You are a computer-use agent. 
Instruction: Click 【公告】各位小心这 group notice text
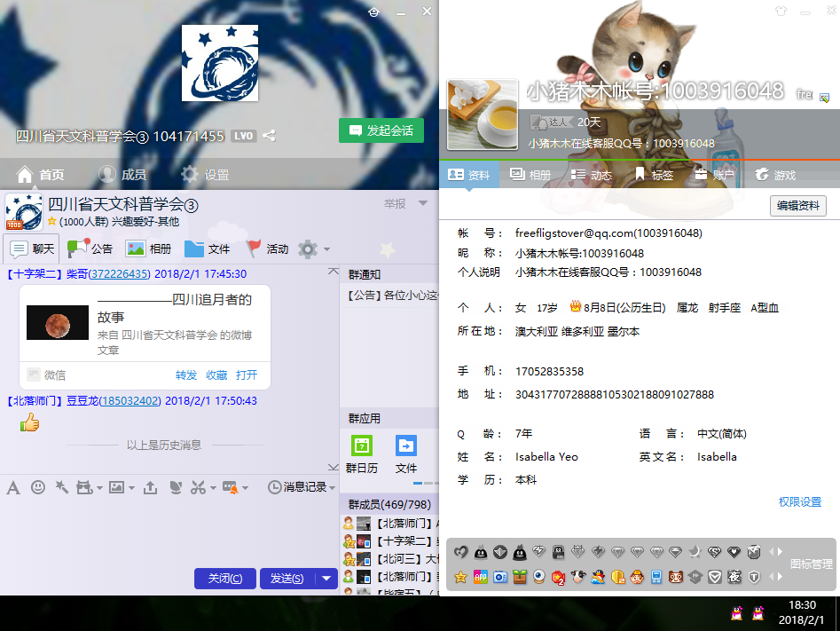click(x=393, y=296)
